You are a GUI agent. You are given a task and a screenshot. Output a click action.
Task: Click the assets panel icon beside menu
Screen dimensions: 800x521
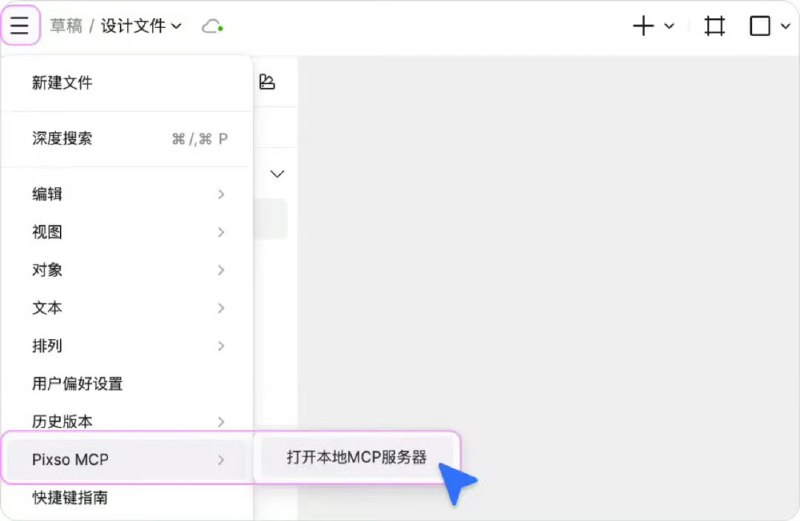click(x=267, y=82)
